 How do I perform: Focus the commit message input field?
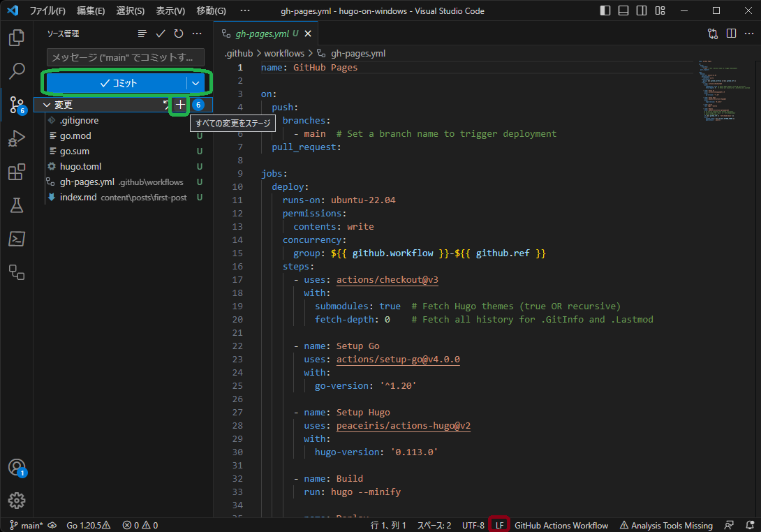coord(126,57)
